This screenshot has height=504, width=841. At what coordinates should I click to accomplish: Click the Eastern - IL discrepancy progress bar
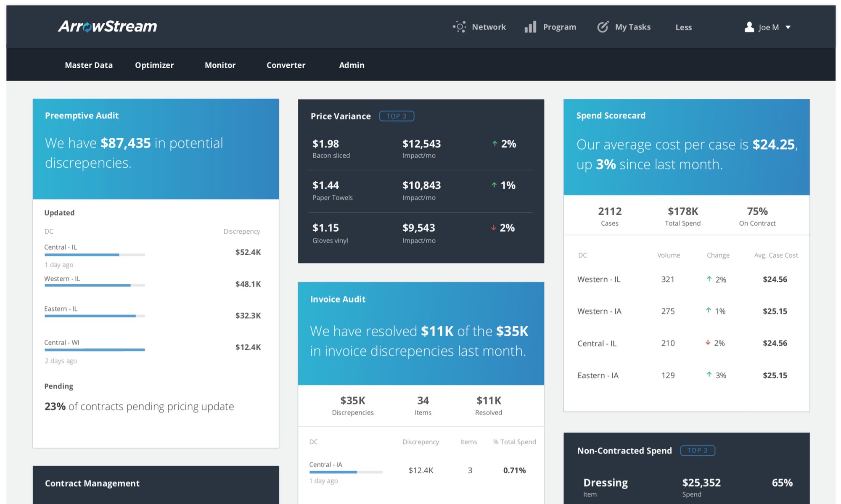point(95,316)
